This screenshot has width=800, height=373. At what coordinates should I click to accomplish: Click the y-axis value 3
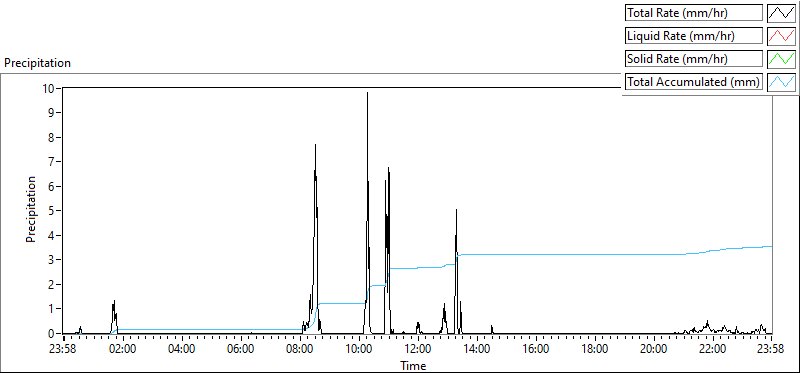(51, 260)
